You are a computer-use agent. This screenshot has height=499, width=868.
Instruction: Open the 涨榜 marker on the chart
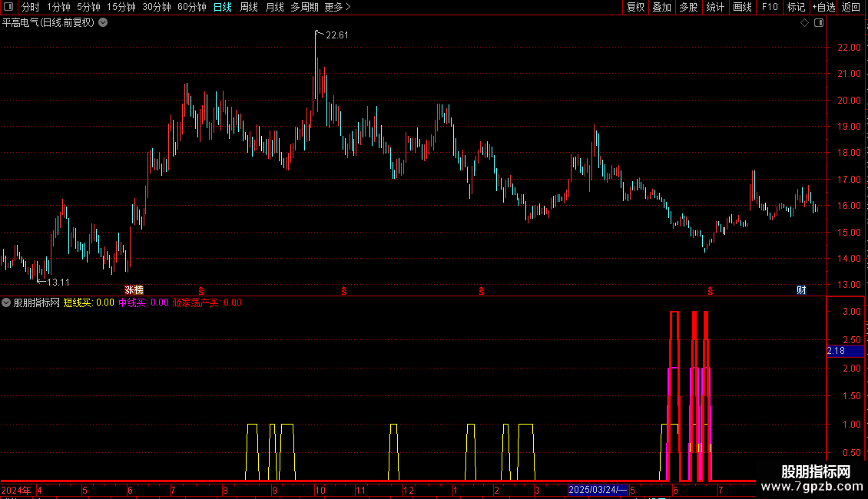(x=134, y=290)
